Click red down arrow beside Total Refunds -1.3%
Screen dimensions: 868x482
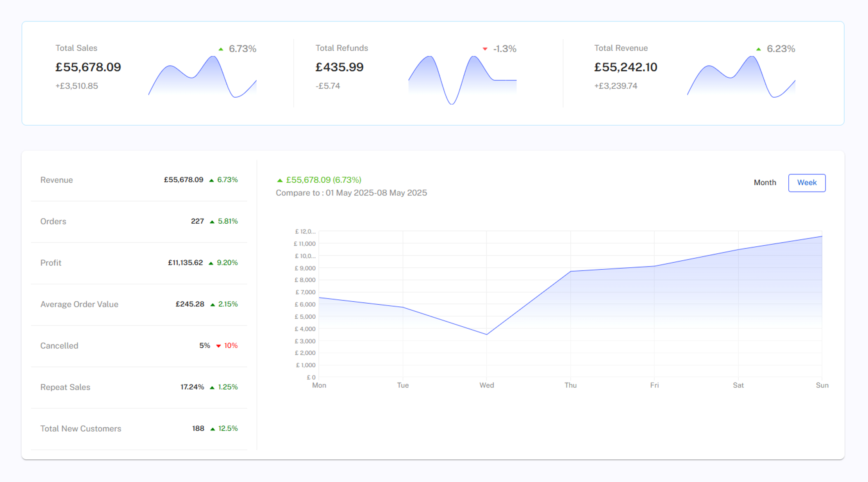[x=485, y=49]
